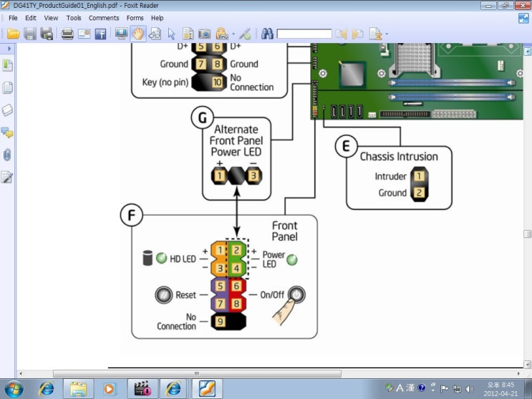532x399 pixels.
Task: Open the Pages thumbnail panel
Action: (x=8, y=87)
